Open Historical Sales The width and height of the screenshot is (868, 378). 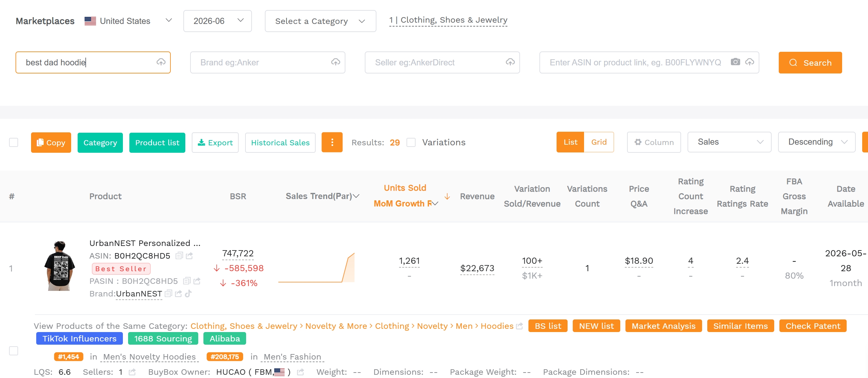click(280, 142)
